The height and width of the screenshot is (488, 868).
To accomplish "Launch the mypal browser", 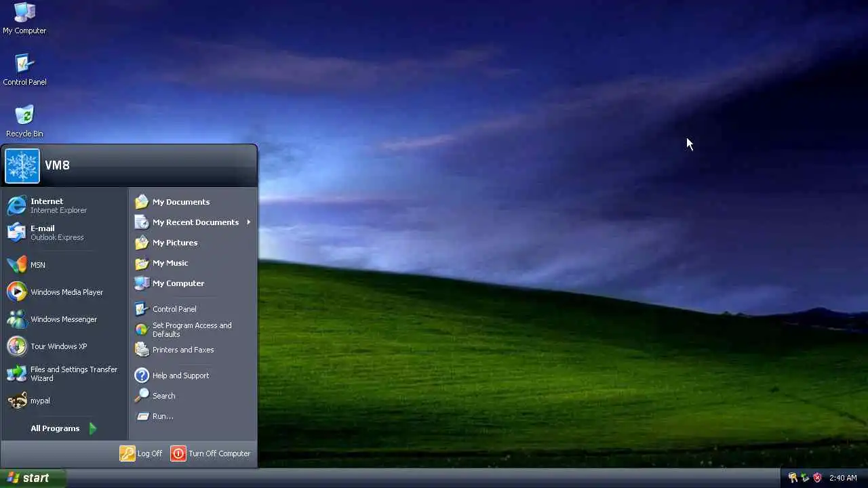I will tap(64, 401).
